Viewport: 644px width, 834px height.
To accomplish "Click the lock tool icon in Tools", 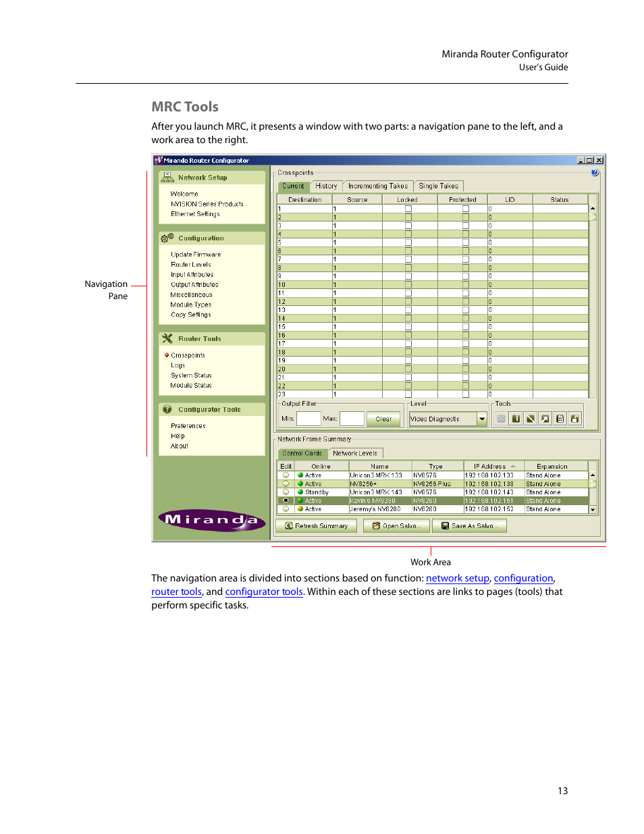I will point(575,419).
